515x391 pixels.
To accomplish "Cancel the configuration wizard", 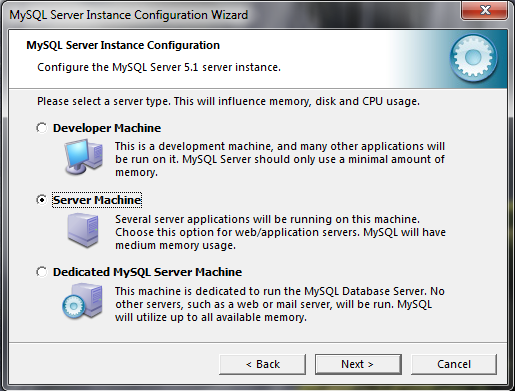I will point(454,364).
